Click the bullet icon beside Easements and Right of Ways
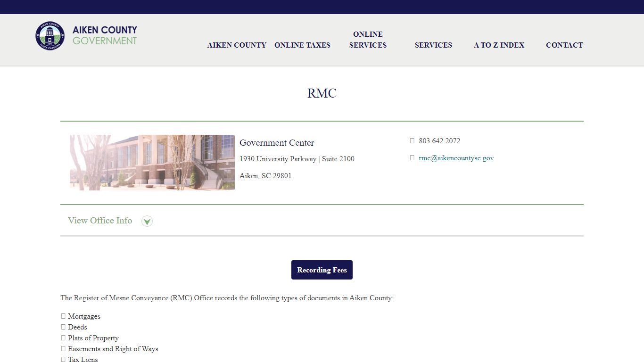 pos(63,349)
